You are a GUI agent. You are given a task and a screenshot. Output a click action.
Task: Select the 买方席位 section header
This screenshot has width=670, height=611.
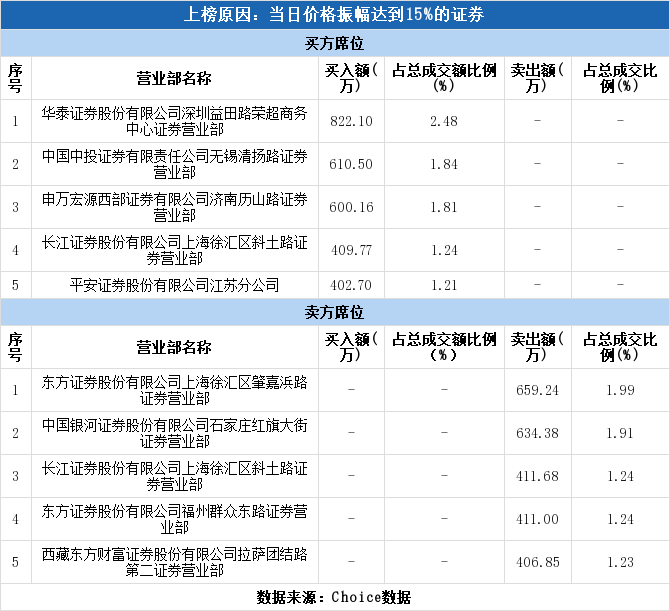[334, 43]
